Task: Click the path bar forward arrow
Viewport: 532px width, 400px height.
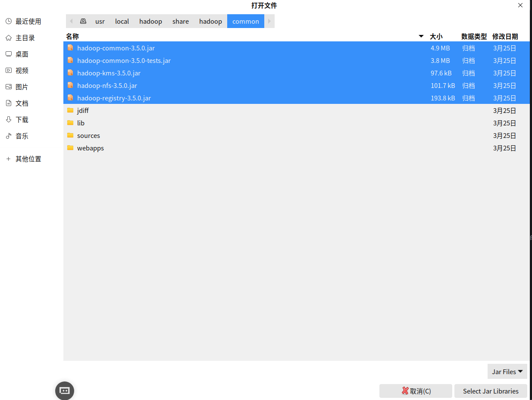Action: tap(269, 21)
